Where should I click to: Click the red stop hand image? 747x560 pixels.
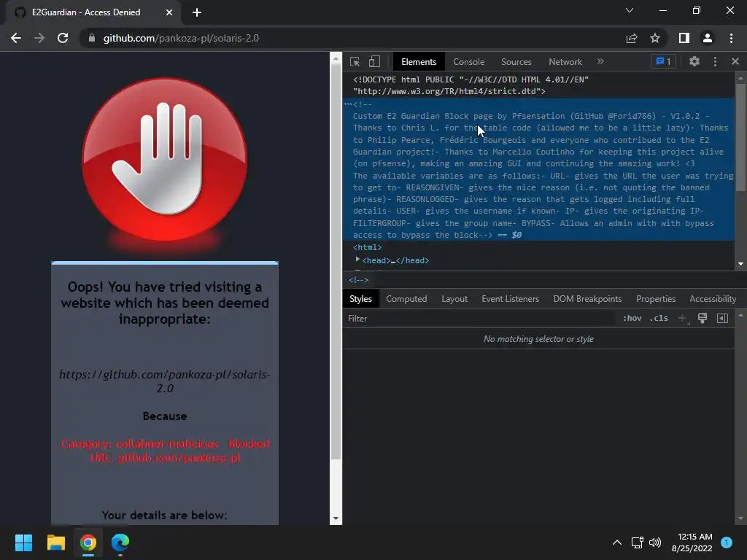point(164,159)
